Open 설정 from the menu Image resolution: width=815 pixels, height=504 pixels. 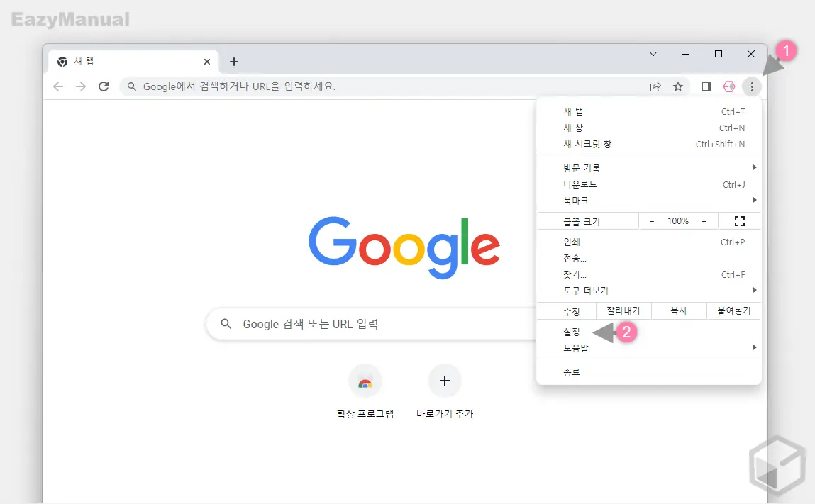tap(649, 332)
